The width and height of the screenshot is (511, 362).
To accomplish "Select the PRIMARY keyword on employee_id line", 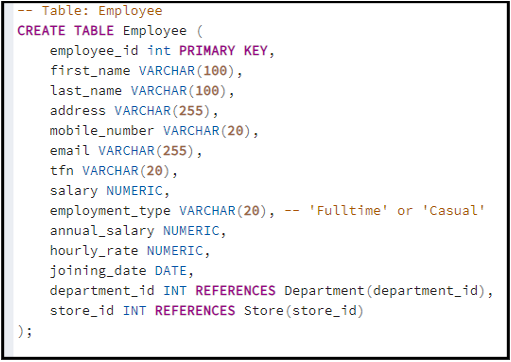I will pyautogui.click(x=207, y=51).
